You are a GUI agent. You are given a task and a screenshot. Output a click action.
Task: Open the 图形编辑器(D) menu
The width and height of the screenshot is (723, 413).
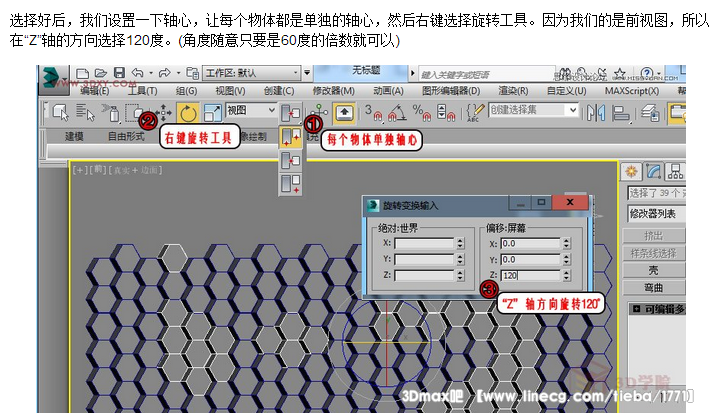(451, 91)
